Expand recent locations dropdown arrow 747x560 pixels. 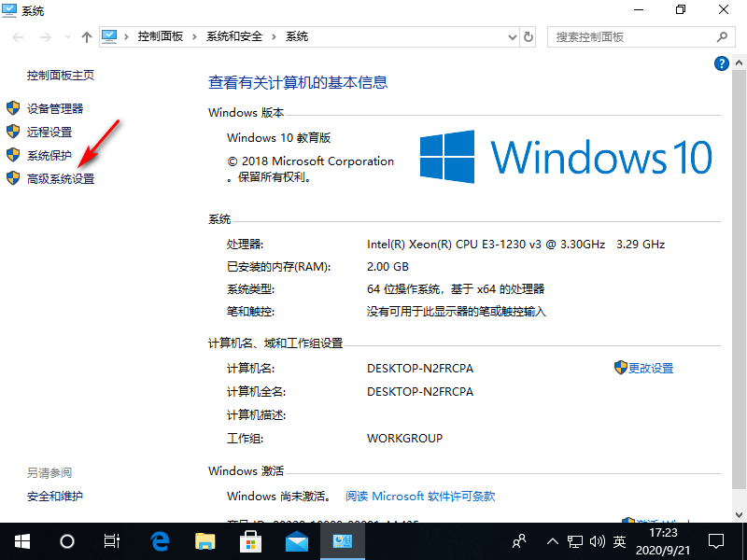[67, 37]
